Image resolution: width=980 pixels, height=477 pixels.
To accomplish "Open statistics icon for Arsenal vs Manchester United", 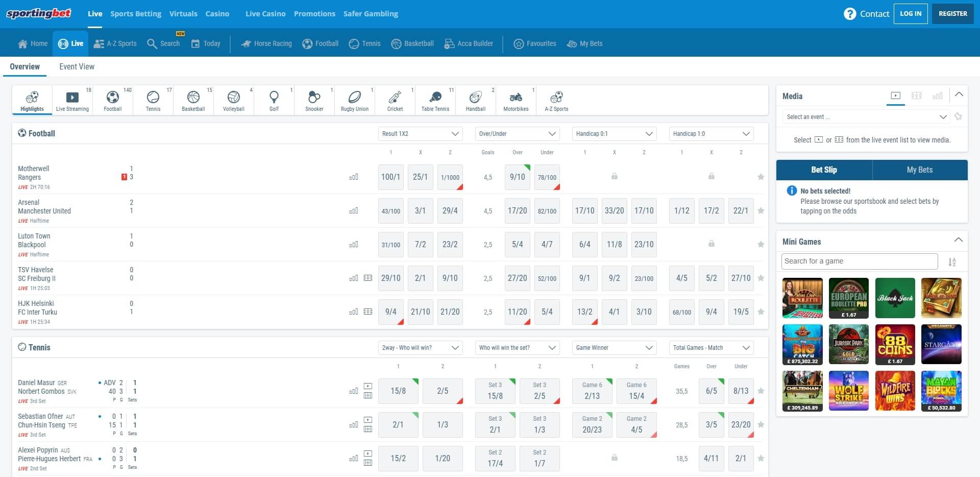I will [354, 211].
